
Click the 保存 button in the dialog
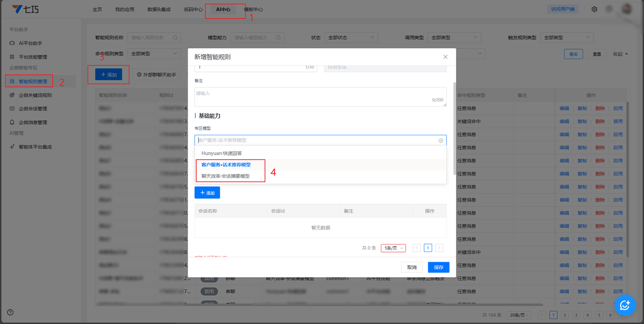[x=438, y=267]
